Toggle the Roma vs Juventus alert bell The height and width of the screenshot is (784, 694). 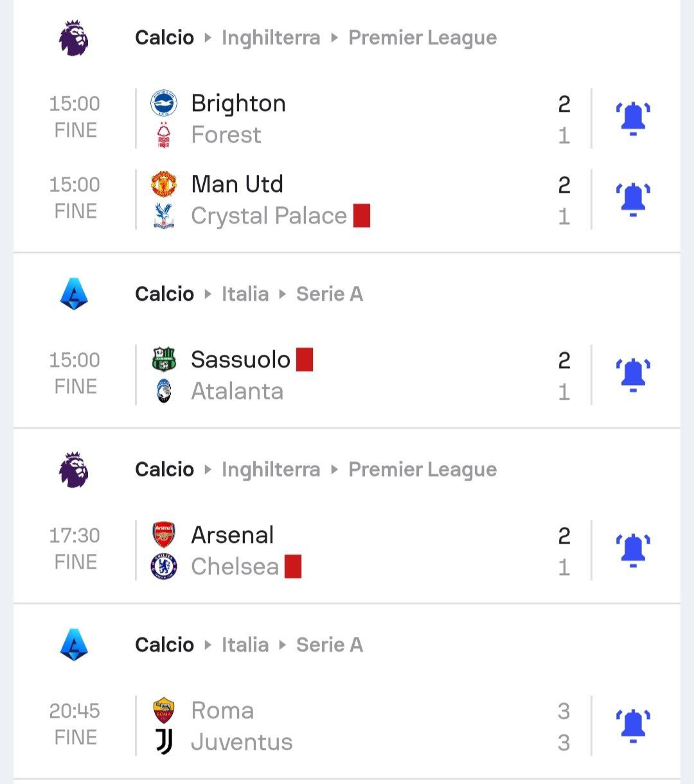tap(633, 726)
